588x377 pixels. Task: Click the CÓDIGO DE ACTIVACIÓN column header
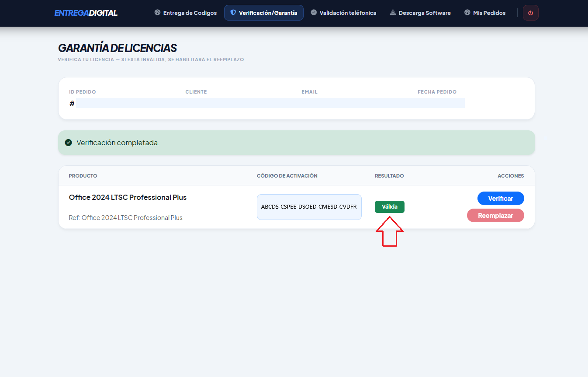pyautogui.click(x=287, y=176)
